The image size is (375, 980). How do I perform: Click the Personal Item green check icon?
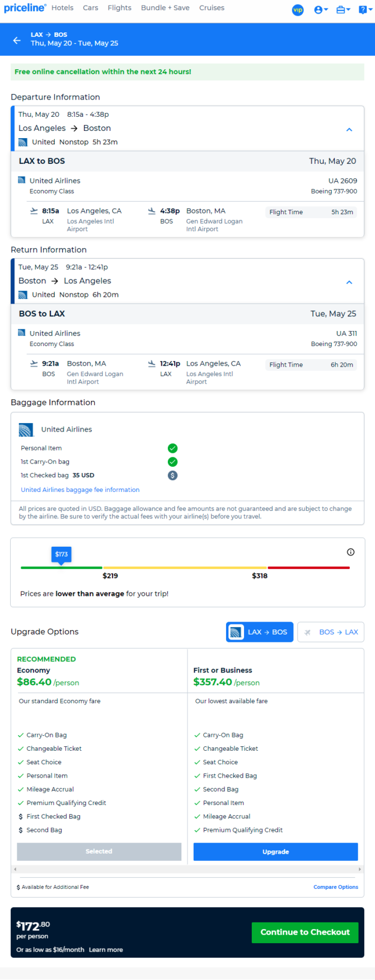click(x=172, y=448)
